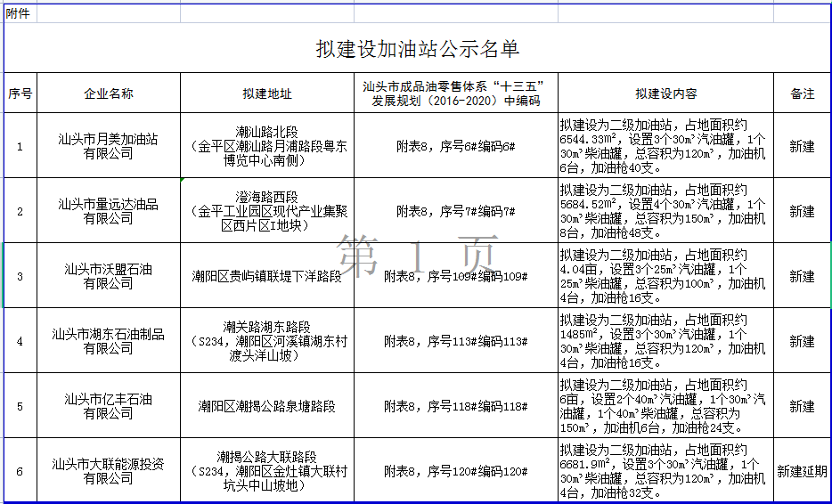
Task: Select 新建 remark in 湖东石油制品 row
Action: coord(803,341)
